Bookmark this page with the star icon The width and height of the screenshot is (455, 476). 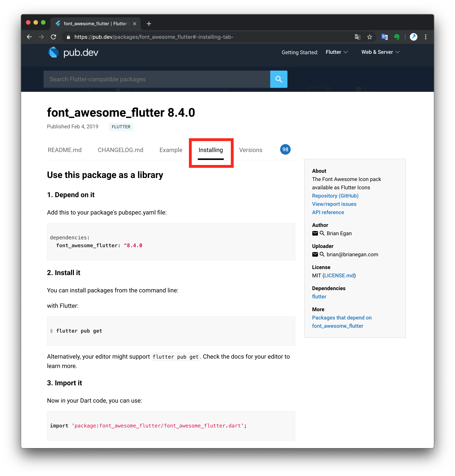pyautogui.click(x=369, y=37)
